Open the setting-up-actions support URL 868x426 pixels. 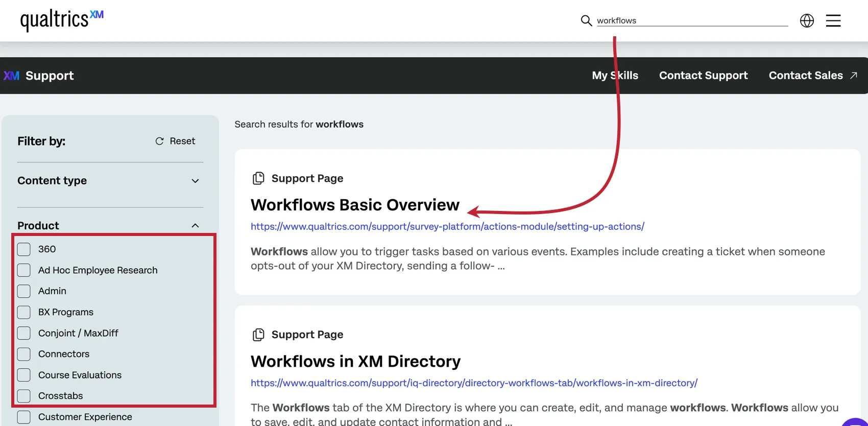[x=447, y=226]
